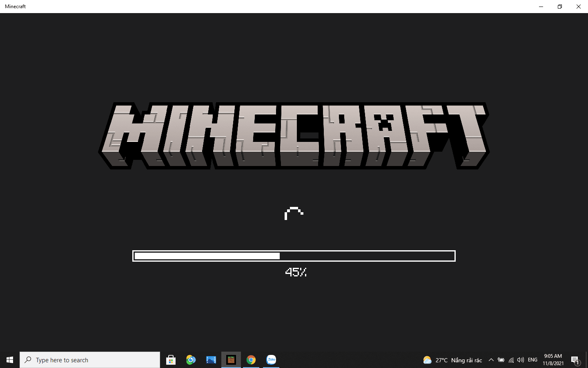
Task: Click the Type here to search box
Action: click(90, 360)
